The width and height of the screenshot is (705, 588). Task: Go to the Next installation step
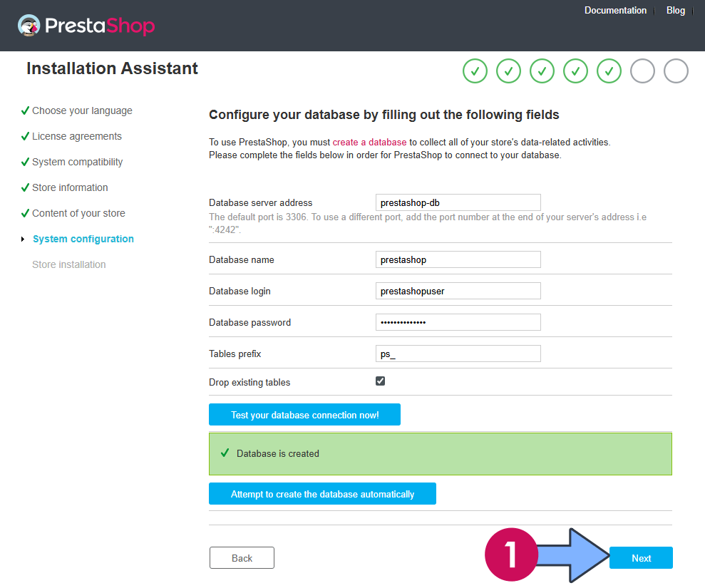[641, 558]
